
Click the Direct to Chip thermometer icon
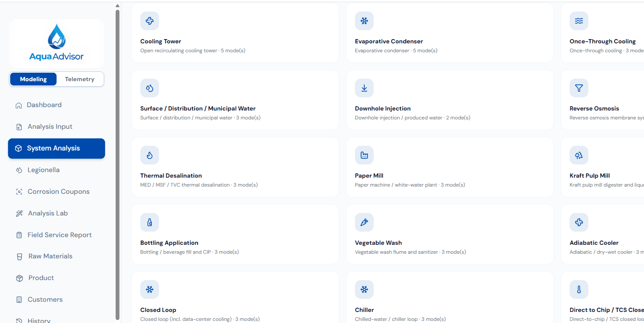tap(579, 289)
